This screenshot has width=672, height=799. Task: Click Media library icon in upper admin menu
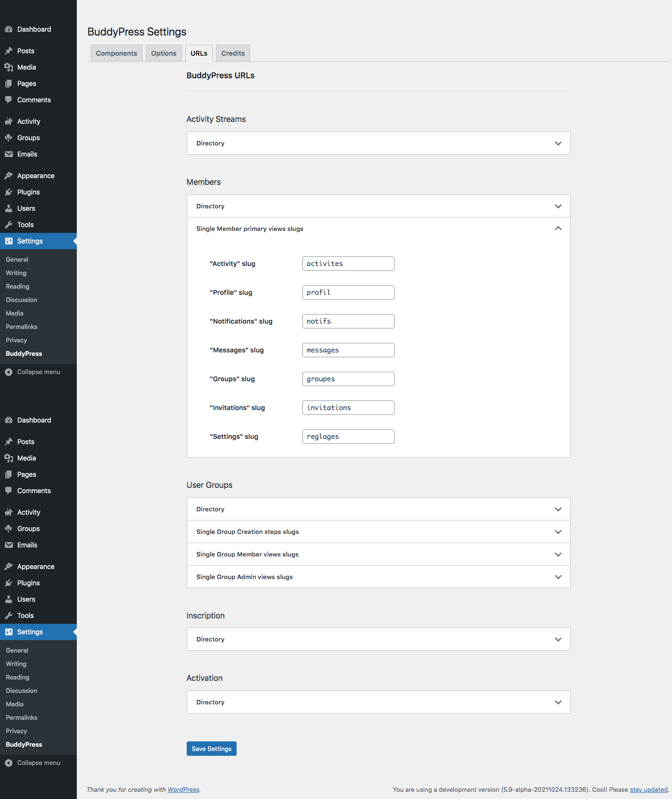[9, 67]
